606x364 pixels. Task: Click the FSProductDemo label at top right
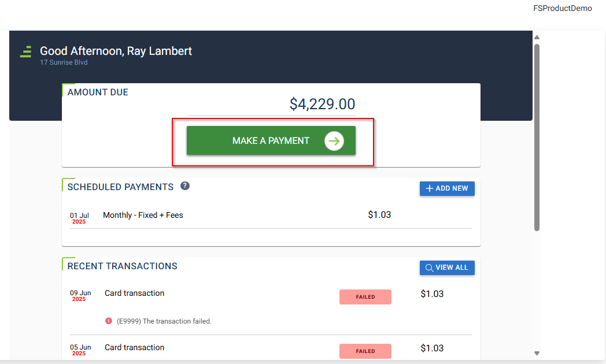tap(562, 9)
